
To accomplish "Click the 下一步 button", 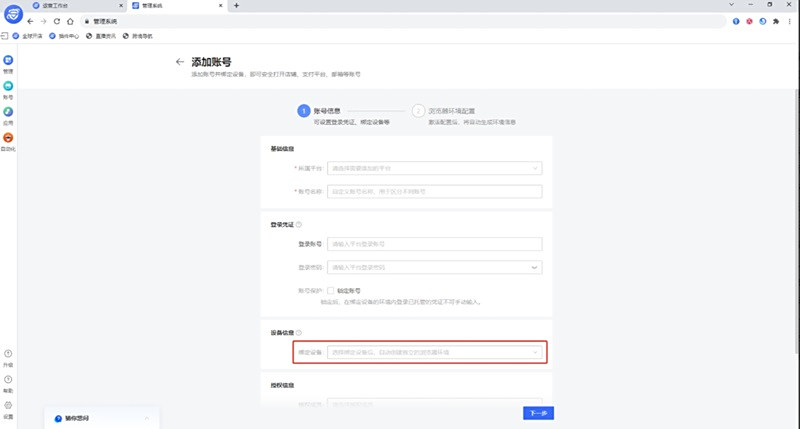I will click(538, 413).
